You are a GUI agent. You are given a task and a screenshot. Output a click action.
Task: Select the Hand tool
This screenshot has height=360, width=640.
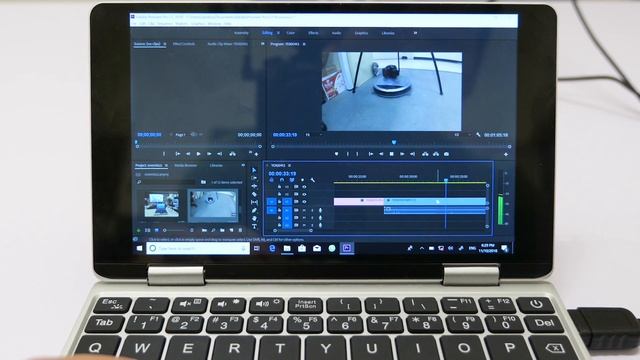point(254,218)
